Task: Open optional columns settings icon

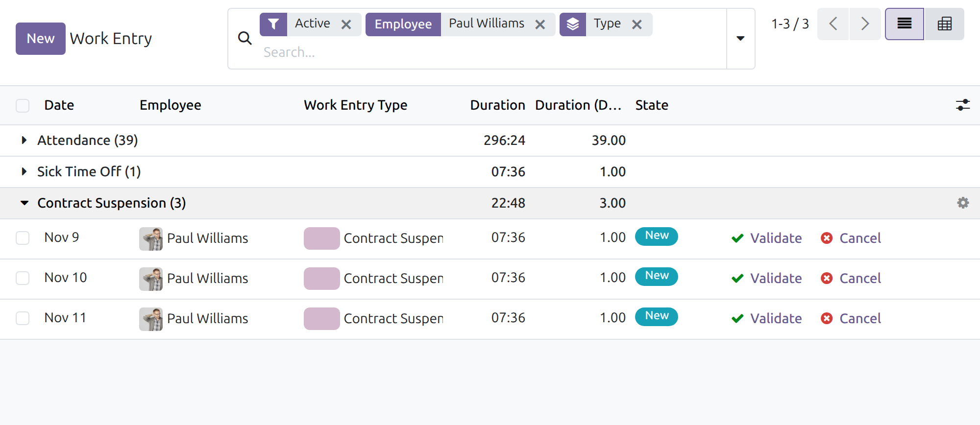Action: (963, 105)
